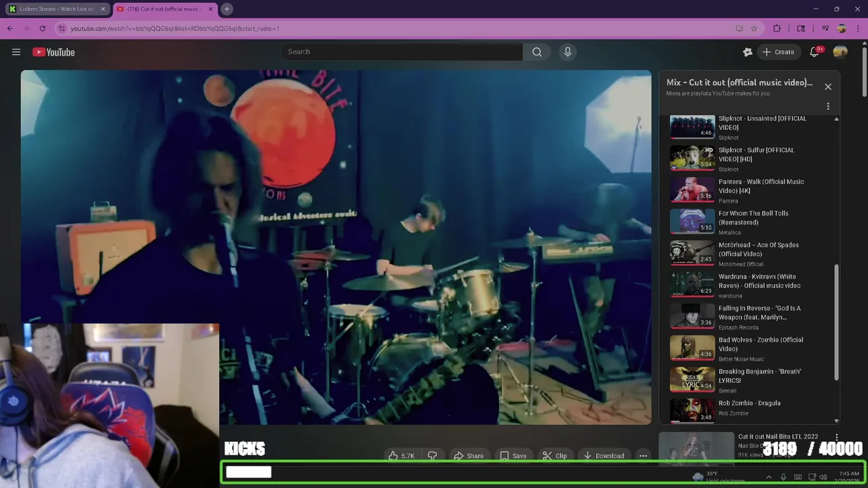Open three-dot menu for Cut it out Nail Bite

click(x=837, y=438)
